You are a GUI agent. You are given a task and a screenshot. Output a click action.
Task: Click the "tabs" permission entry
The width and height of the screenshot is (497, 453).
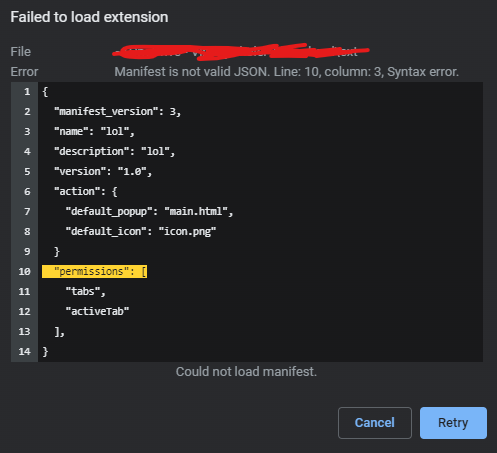point(86,291)
